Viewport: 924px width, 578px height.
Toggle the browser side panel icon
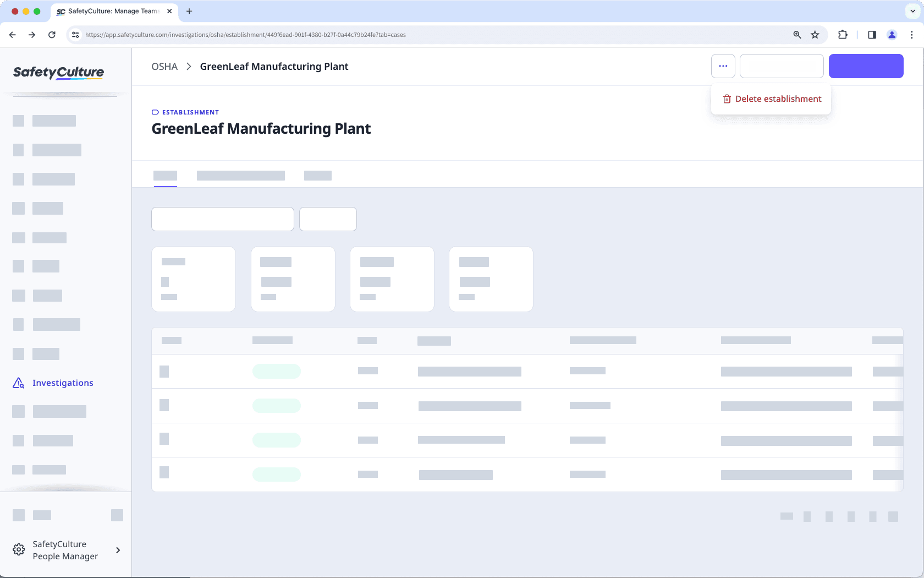[x=872, y=35]
